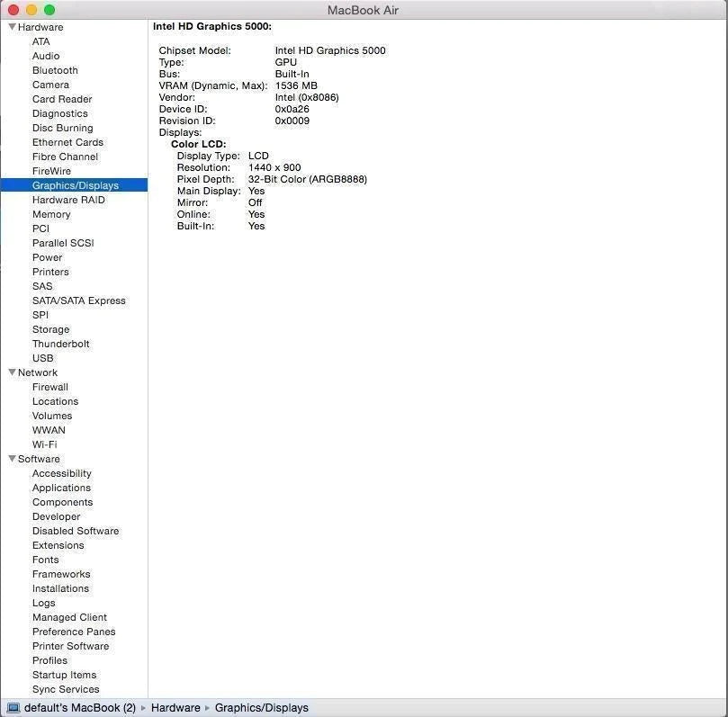Select the Bluetooth hardware category

tap(55, 70)
